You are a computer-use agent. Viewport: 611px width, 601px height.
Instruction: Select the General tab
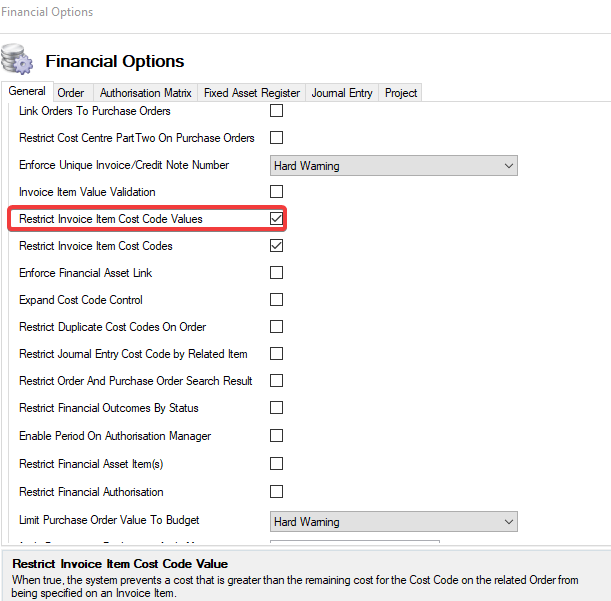pos(28,92)
